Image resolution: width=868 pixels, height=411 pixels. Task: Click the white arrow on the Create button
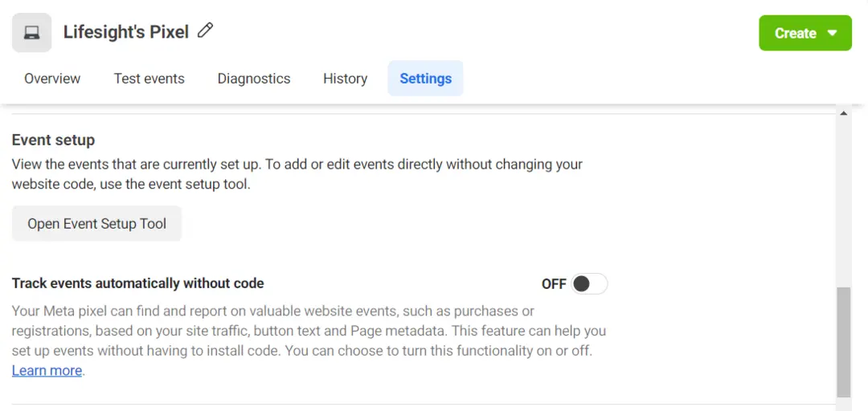[832, 33]
